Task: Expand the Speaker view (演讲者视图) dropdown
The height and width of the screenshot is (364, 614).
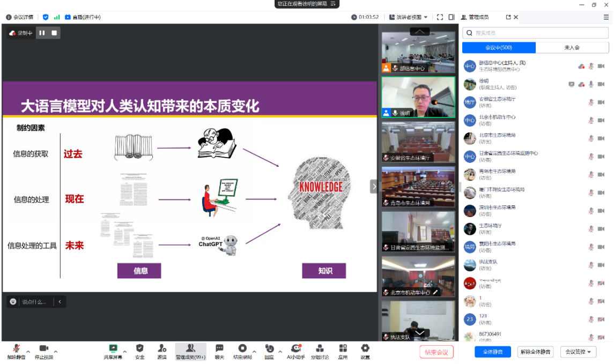Action: 409,17
